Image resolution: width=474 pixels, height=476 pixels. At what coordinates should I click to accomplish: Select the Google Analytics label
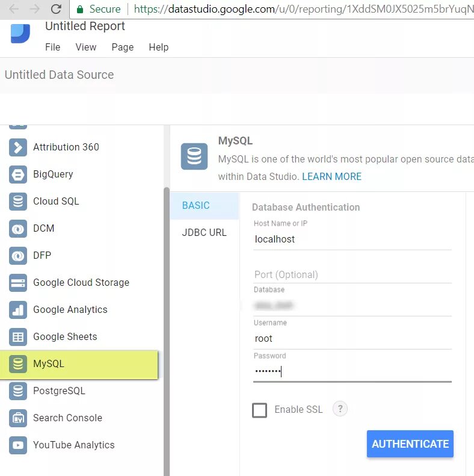70,310
